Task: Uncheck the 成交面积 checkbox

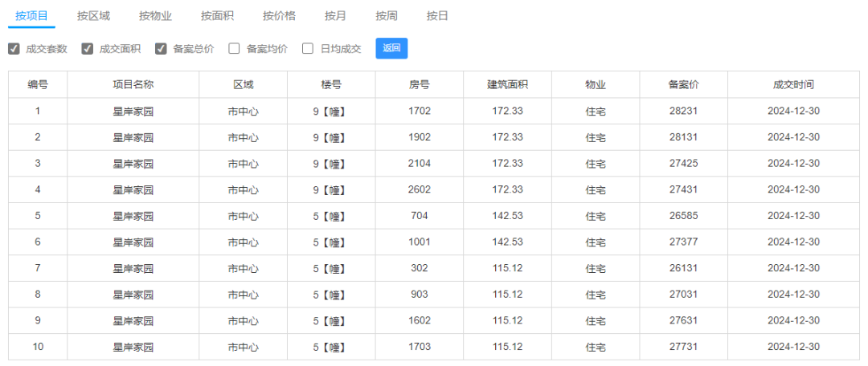Action: 88,49
